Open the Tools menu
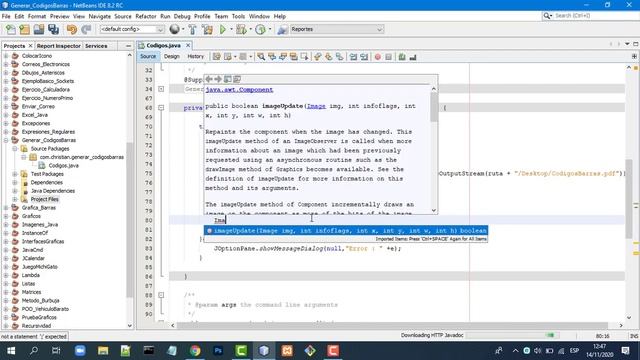The image size is (640, 360). coord(238,16)
